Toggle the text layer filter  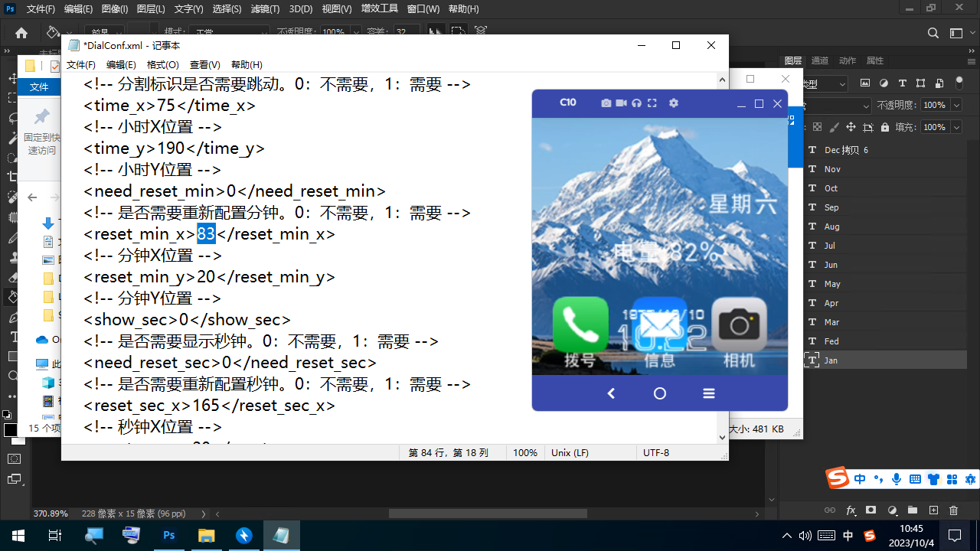(903, 83)
